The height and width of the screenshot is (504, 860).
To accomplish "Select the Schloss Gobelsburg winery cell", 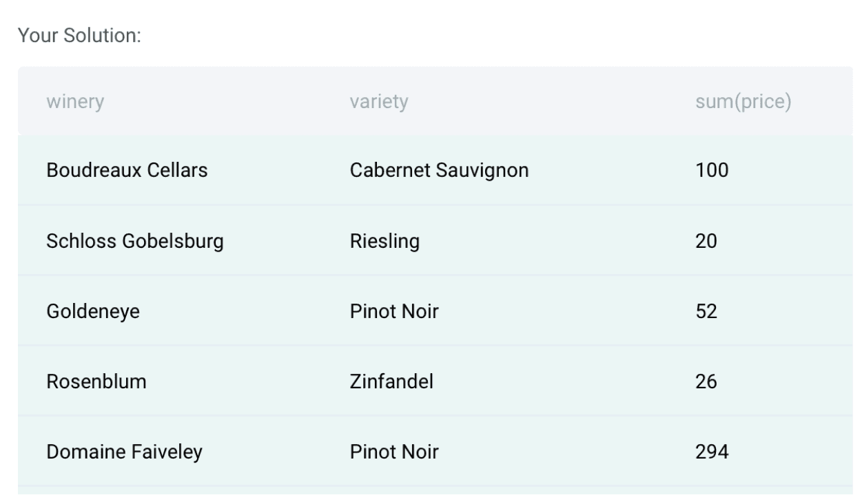I will [x=135, y=242].
